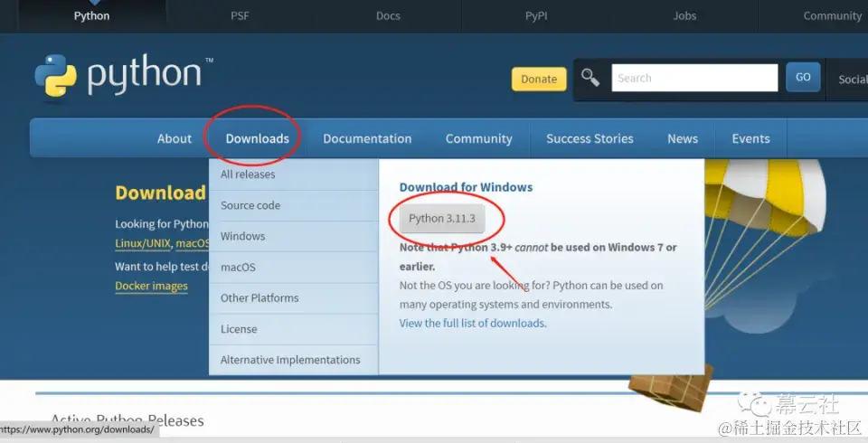This screenshot has height=443, width=868.
Task: Open the Python top bar tab
Action: coord(92,16)
